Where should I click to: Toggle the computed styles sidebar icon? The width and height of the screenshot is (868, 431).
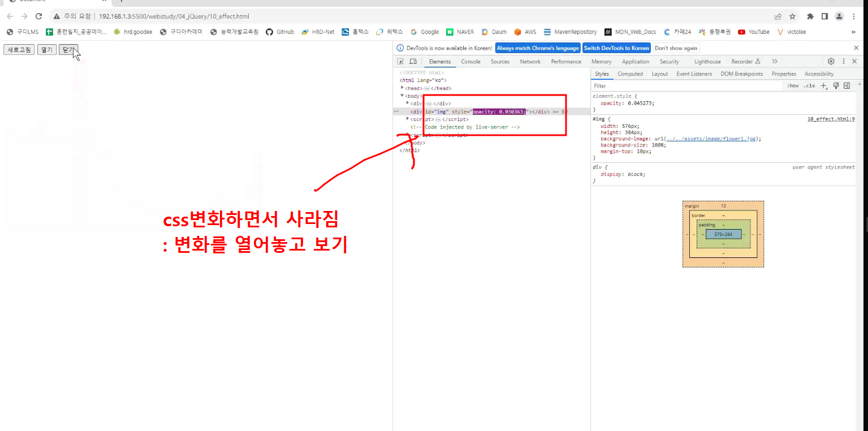(847, 86)
